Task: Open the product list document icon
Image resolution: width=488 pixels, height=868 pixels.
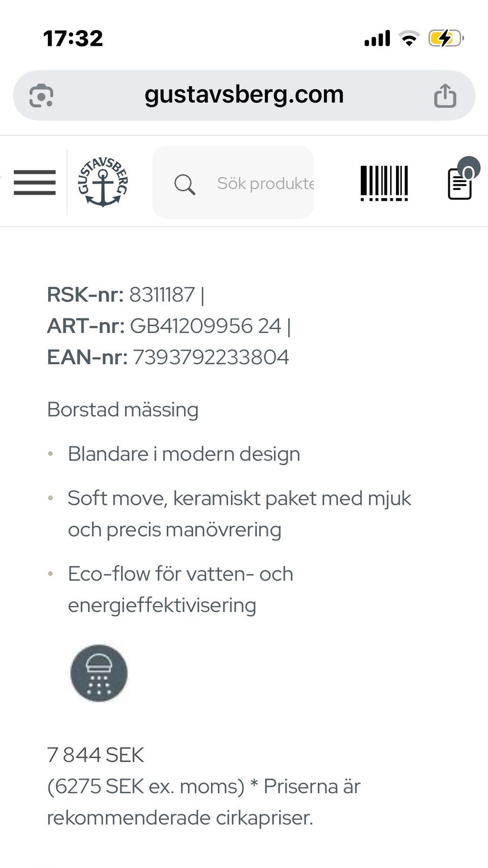Action: click(x=461, y=183)
